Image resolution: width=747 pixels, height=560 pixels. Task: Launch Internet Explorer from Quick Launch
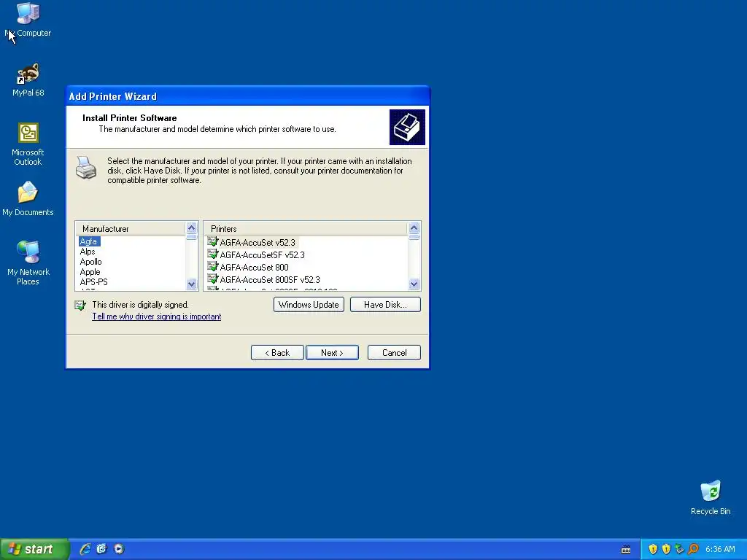pos(85,549)
